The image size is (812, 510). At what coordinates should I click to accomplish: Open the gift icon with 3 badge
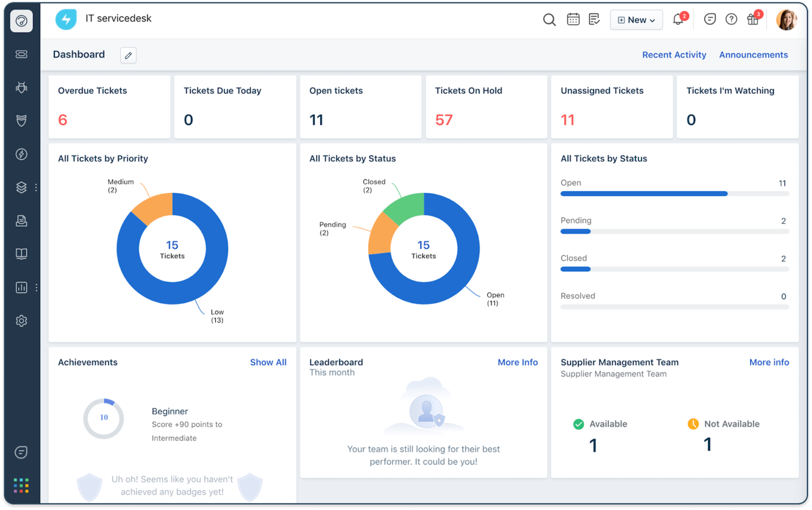coord(753,19)
